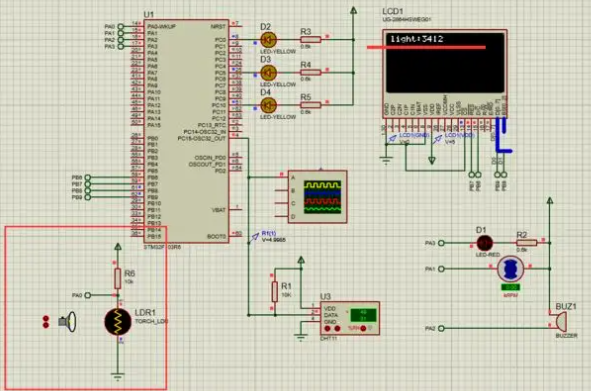This screenshot has width=591, height=391.
Task: Open the oscilloscope instrument
Action: click(317, 197)
